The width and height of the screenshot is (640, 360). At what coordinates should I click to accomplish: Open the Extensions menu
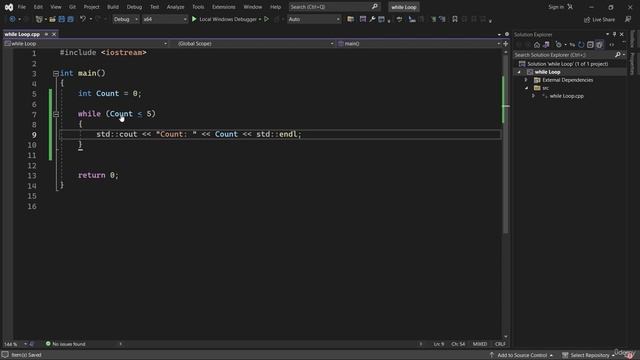[223, 7]
